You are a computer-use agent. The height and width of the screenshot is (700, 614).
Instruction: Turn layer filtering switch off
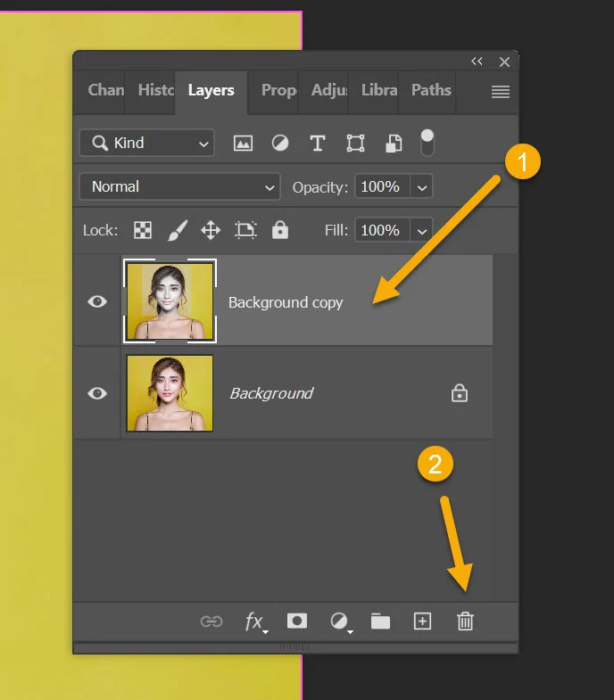427,143
